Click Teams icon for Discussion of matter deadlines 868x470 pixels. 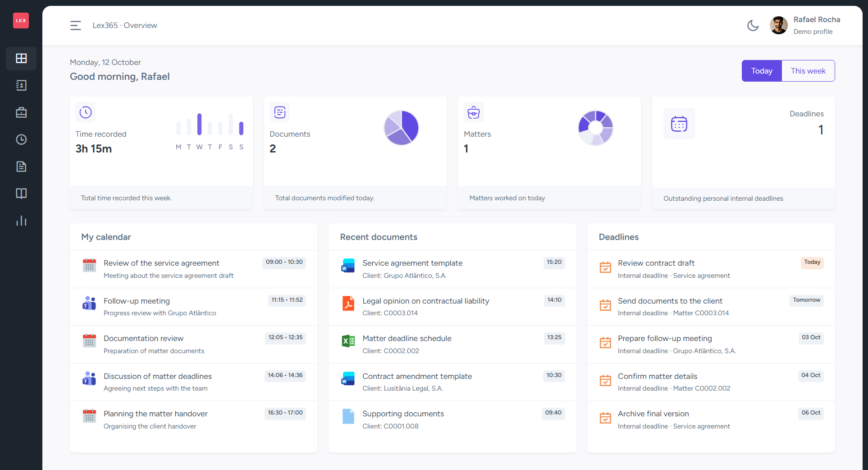click(89, 378)
